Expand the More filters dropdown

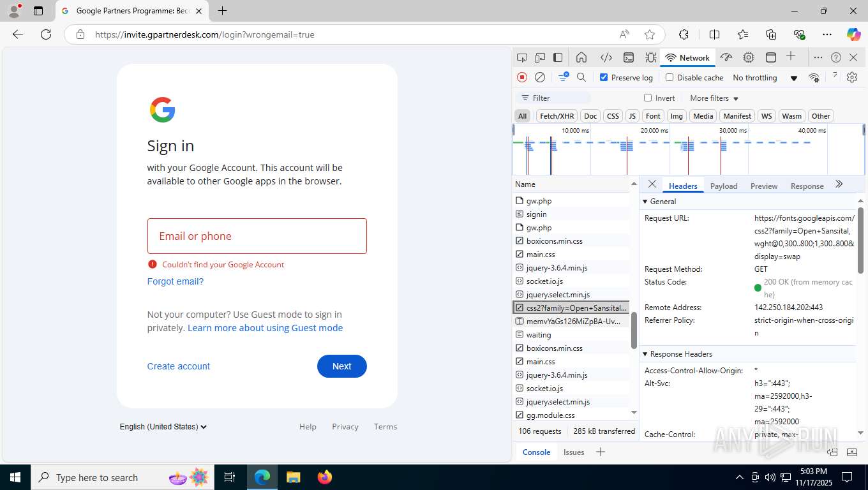coord(714,98)
